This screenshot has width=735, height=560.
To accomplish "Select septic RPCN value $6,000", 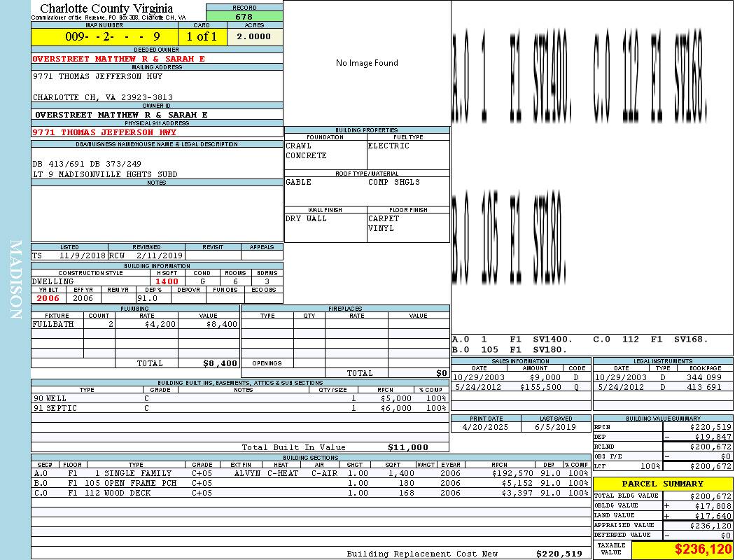I will [396, 408].
